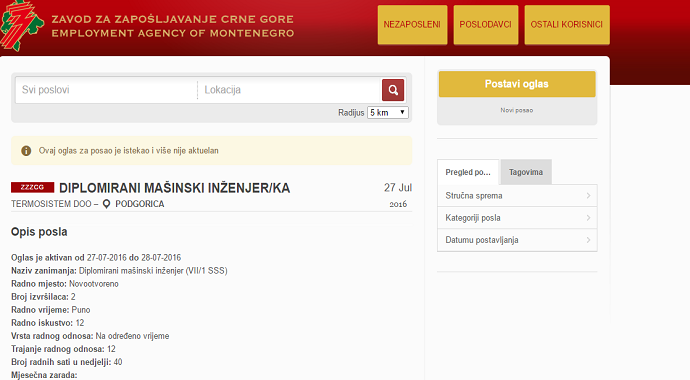Screen dimensions: 690x380
Task: Click the Mjesečna zarada label
Action: tap(44, 375)
